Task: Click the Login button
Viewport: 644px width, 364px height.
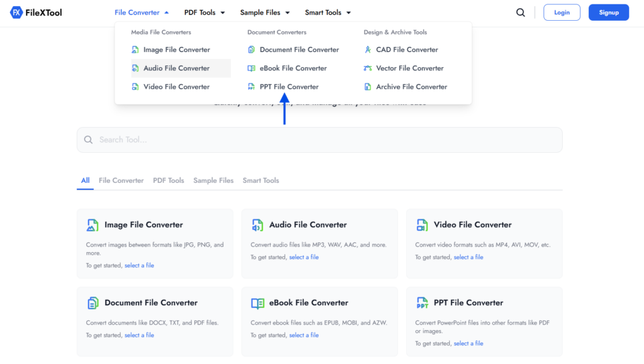Action: 562,12
